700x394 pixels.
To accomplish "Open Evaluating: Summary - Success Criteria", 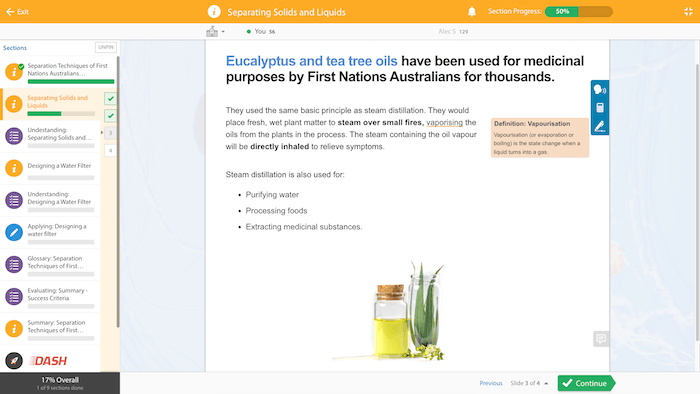I will pos(50,297).
